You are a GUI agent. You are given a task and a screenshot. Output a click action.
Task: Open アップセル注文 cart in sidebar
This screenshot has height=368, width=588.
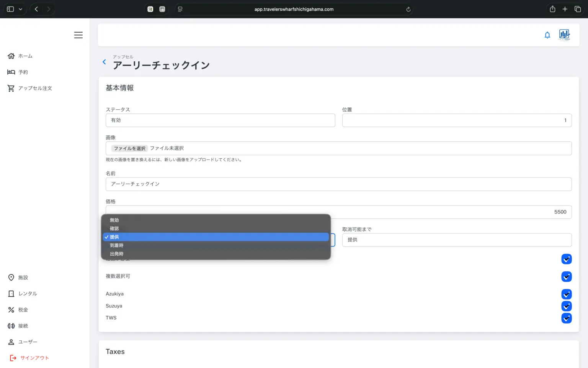coord(30,88)
